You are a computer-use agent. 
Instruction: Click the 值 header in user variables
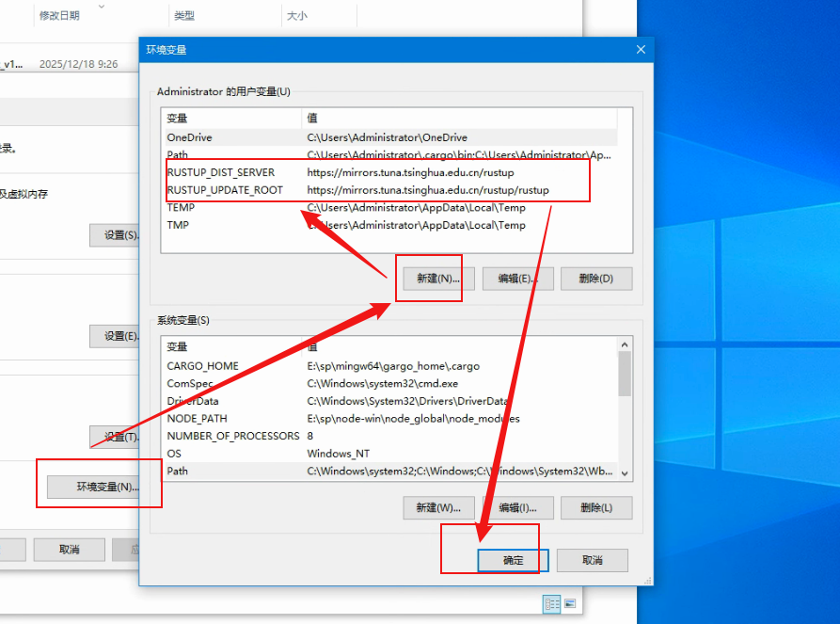(x=460, y=118)
